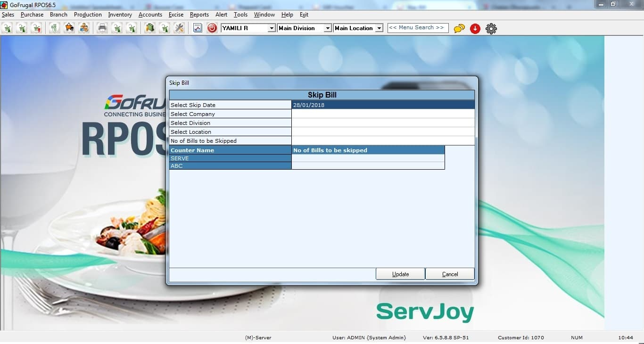Select the ABC counter name row
Image resolution: width=644 pixels, height=344 pixels.
point(230,166)
